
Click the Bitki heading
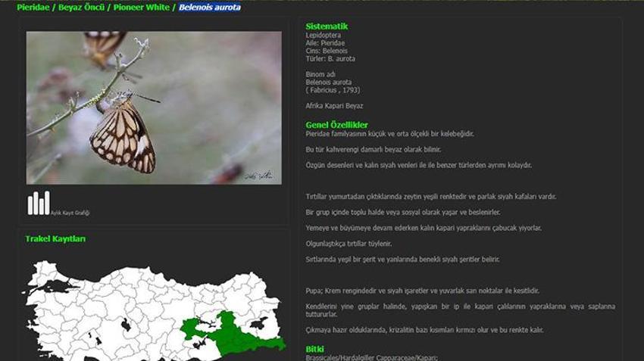click(314, 349)
